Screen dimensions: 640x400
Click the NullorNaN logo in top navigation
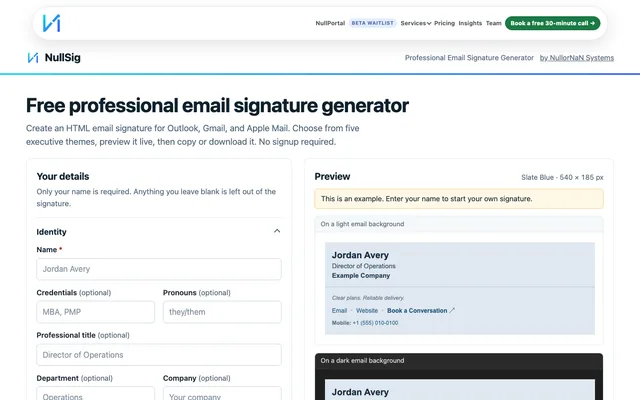(x=51, y=23)
